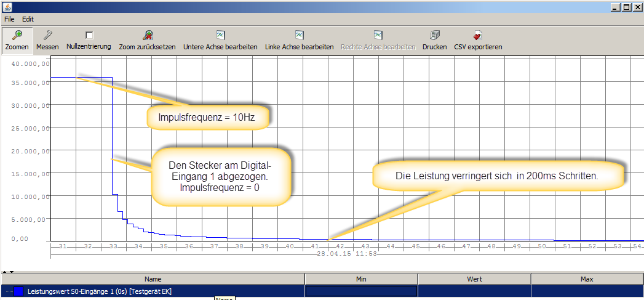Expand panel using the split-pane down arrow
644x300 pixels.
pyautogui.click(x=10, y=272)
